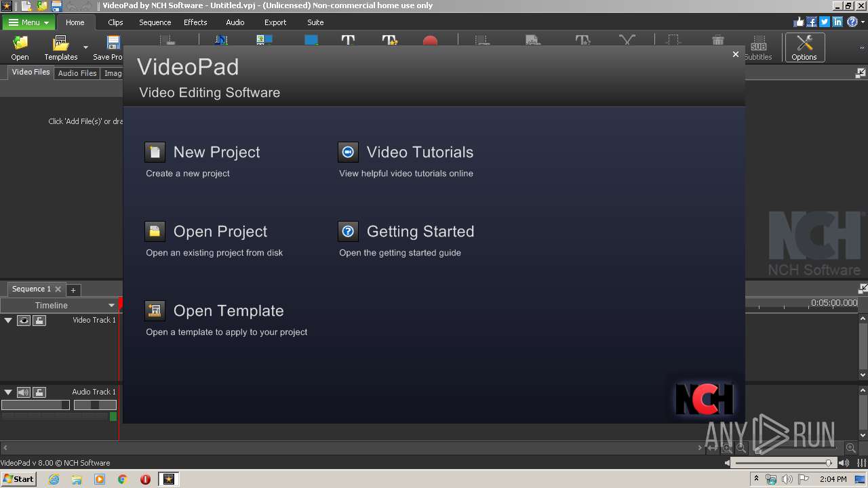
Task: Select the Video Files bin tab
Action: tap(31, 72)
